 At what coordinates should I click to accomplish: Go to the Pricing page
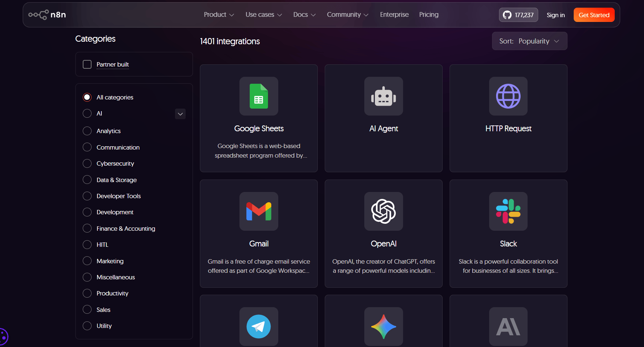(429, 15)
